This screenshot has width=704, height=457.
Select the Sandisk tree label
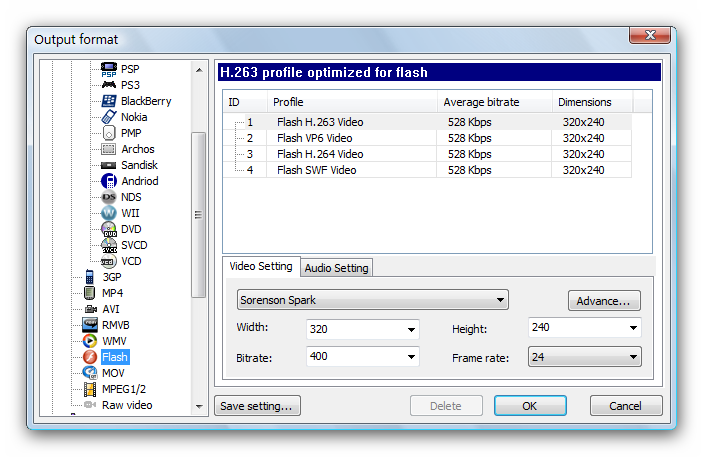tap(139, 165)
